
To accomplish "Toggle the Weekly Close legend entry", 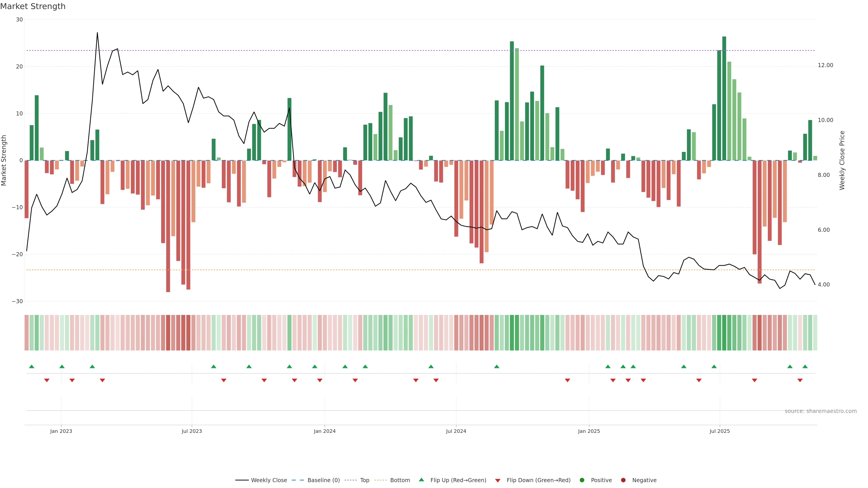I will coord(269,480).
